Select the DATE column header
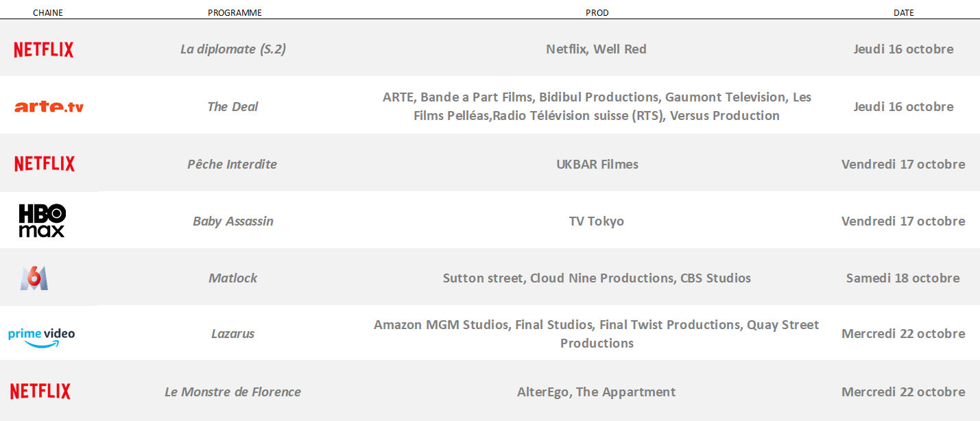980x421 pixels. tap(903, 13)
